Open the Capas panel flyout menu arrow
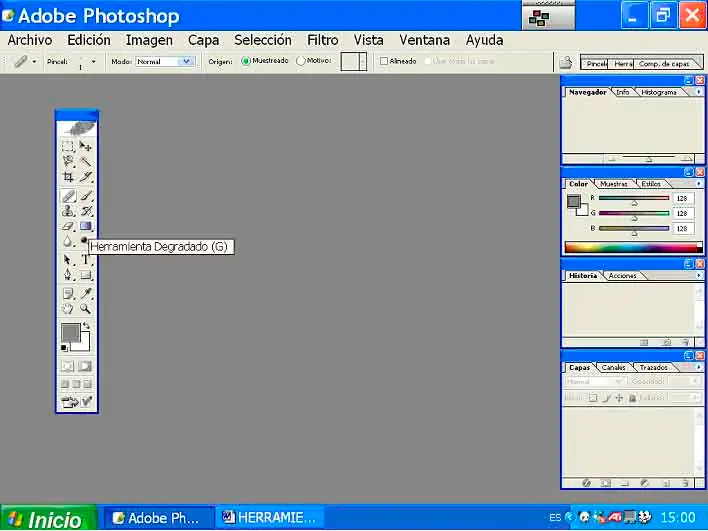 coord(699,368)
